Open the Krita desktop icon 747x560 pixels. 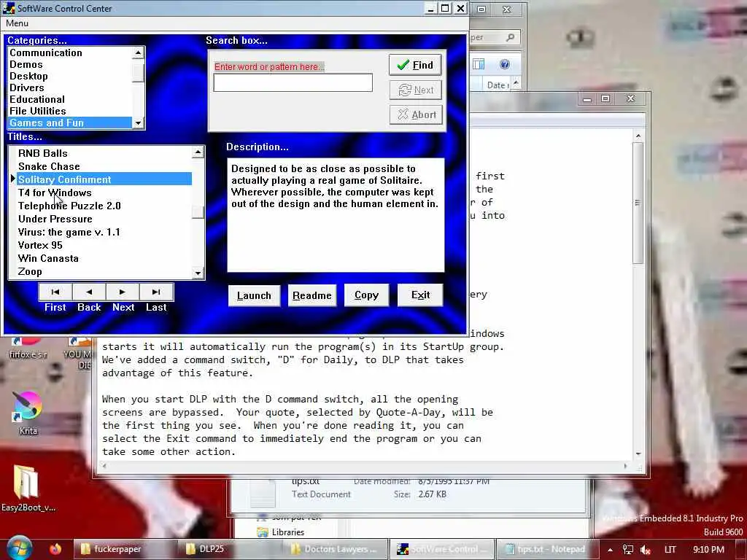coord(28,413)
